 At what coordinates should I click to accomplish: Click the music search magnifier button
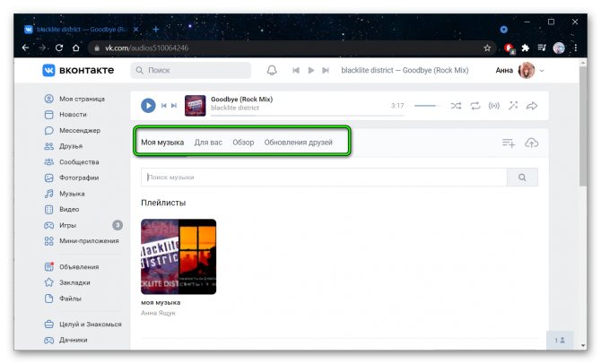click(522, 178)
